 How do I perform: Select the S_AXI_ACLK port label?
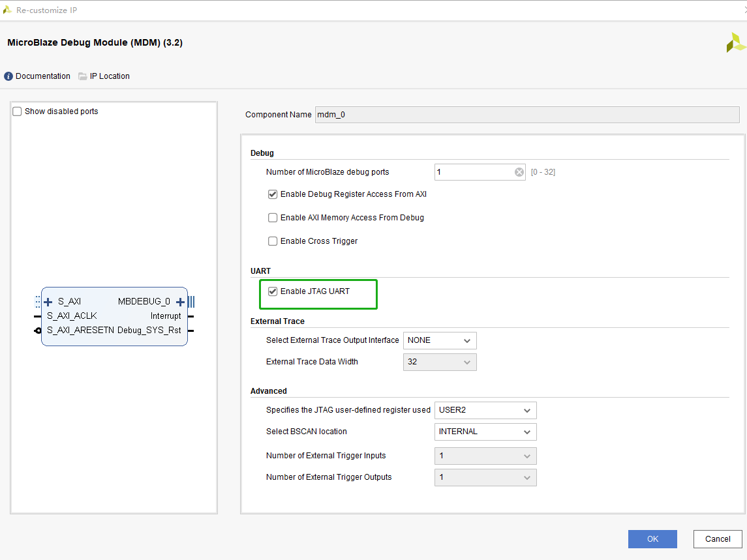tap(72, 316)
